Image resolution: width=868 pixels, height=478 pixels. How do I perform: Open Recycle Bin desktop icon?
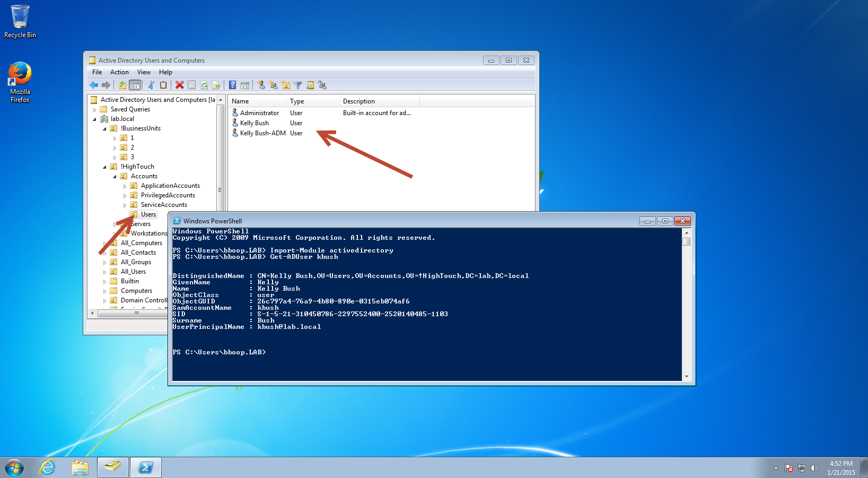(20, 21)
